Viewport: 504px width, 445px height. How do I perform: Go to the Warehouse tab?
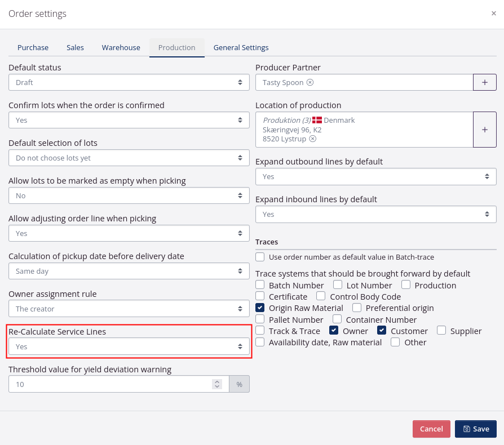coord(121,48)
